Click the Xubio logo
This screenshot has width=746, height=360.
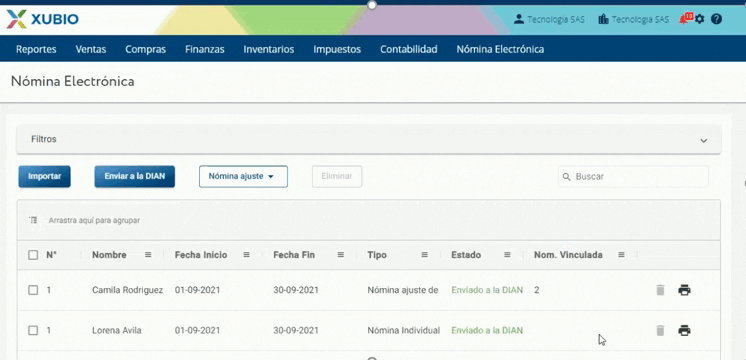[43, 19]
